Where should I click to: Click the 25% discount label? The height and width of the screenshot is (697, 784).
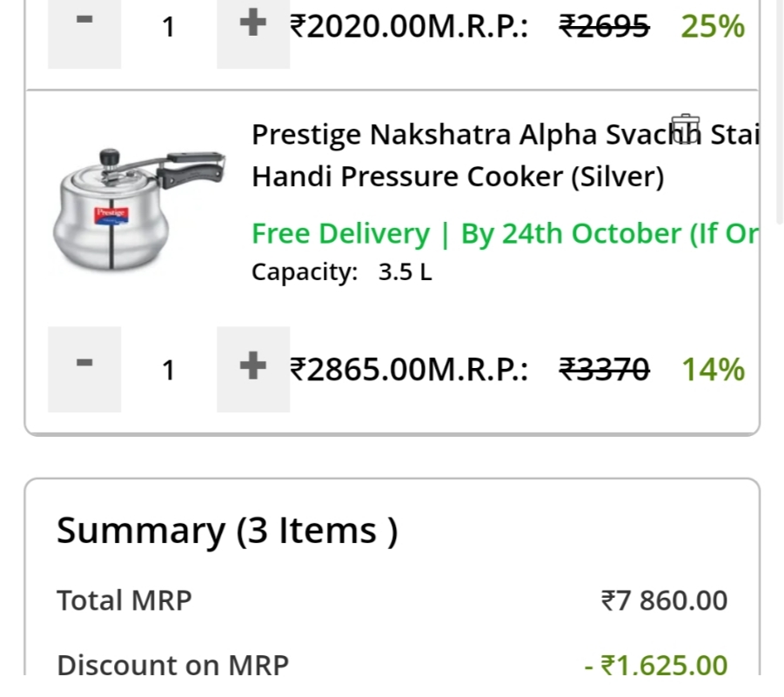pos(713,27)
